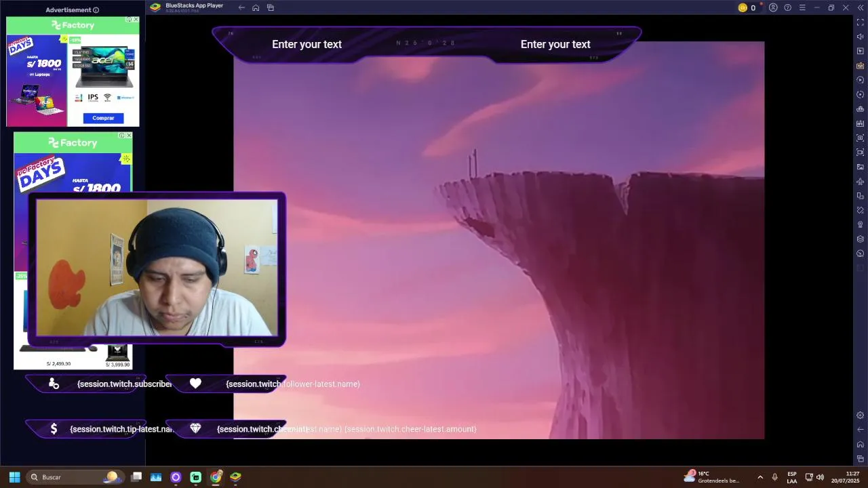Click the gold coin counter showing 0
868x488 pixels.
pyautogui.click(x=747, y=7)
